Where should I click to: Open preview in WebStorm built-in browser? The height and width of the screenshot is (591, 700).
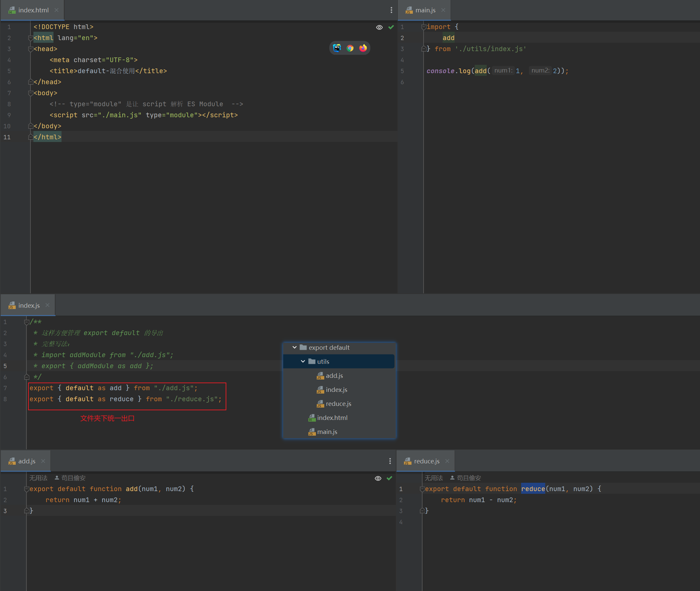click(337, 48)
